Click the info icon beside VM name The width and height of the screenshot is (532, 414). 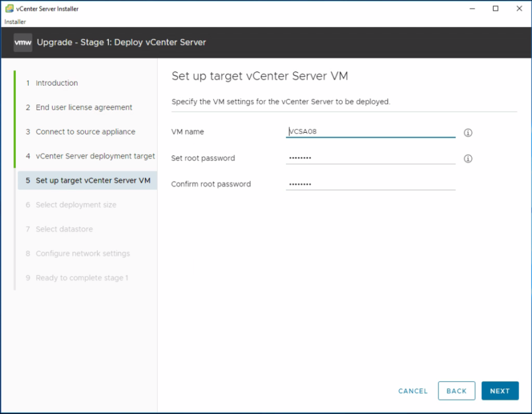pos(468,133)
